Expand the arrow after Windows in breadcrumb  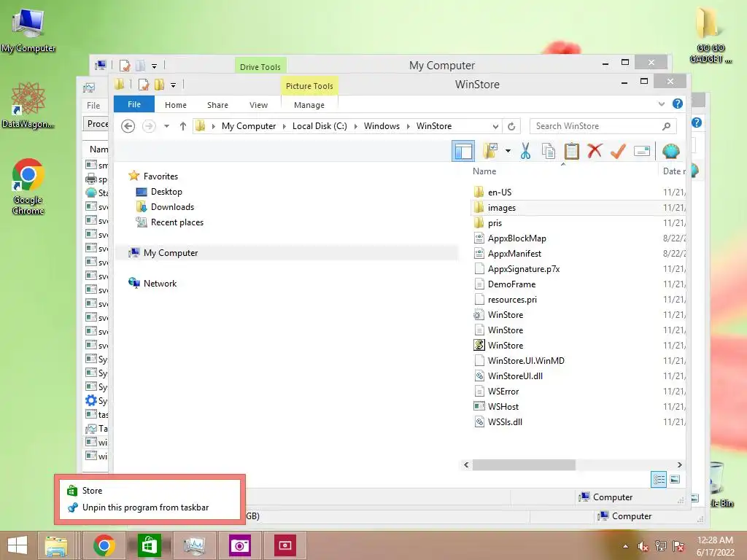[x=409, y=126]
